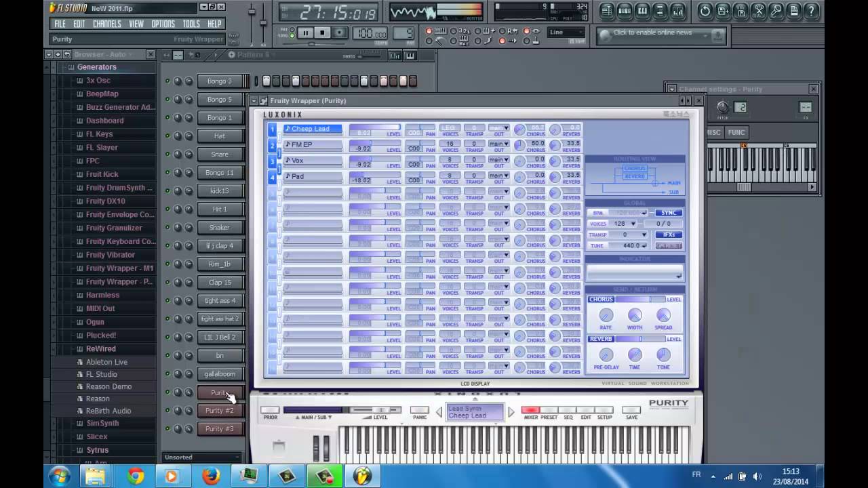This screenshot has height=488, width=868.
Task: Toggle the green mute LED for Bongo 3
Action: point(167,81)
